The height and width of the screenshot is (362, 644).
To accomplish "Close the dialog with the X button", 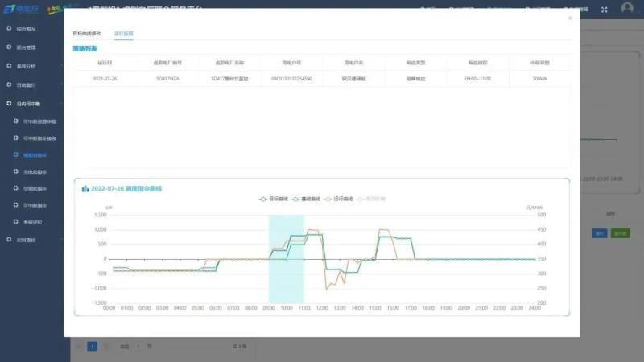I will (x=570, y=18).
